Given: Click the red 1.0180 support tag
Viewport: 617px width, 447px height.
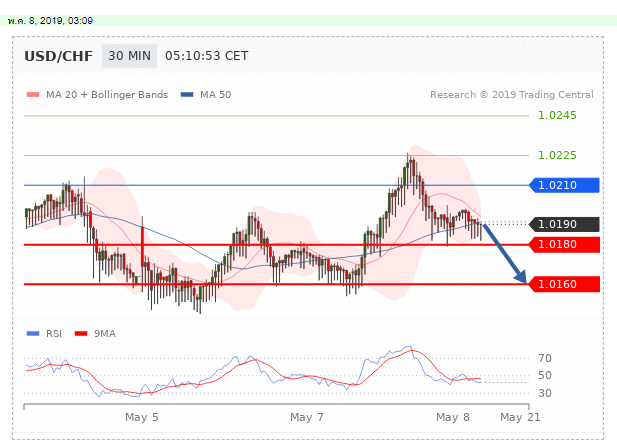Looking at the screenshot, I should click(x=564, y=244).
